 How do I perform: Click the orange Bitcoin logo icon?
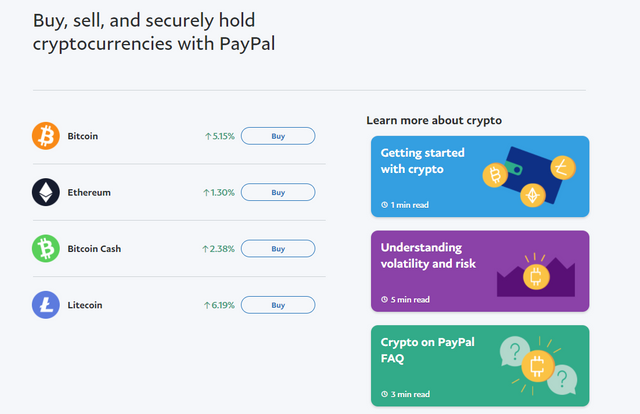click(x=46, y=136)
